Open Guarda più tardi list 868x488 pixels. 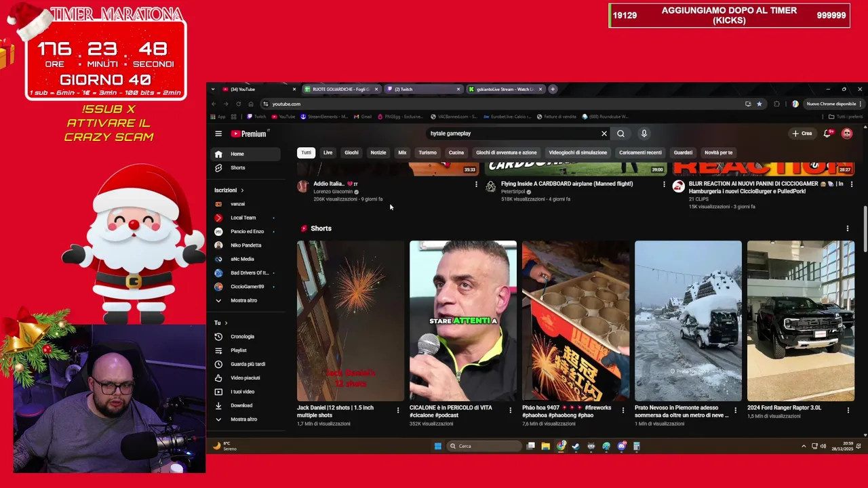[x=244, y=364]
